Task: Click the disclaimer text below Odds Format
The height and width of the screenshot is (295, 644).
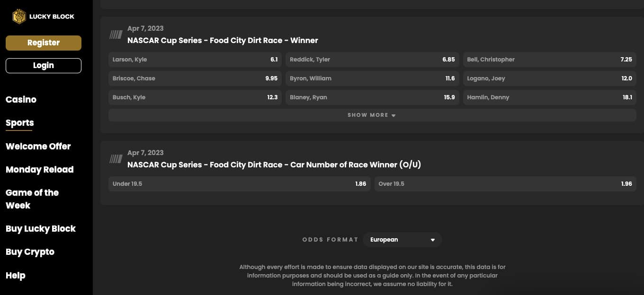Action: (372, 276)
